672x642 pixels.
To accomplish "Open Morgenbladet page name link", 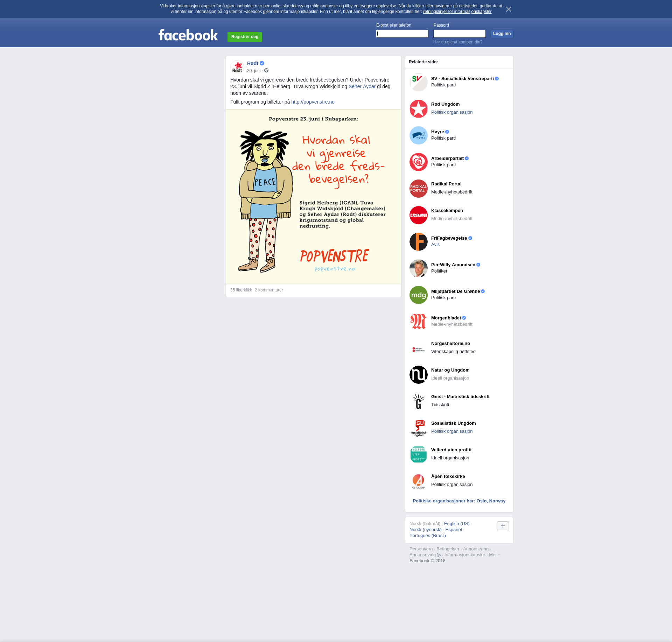I will coord(446,318).
